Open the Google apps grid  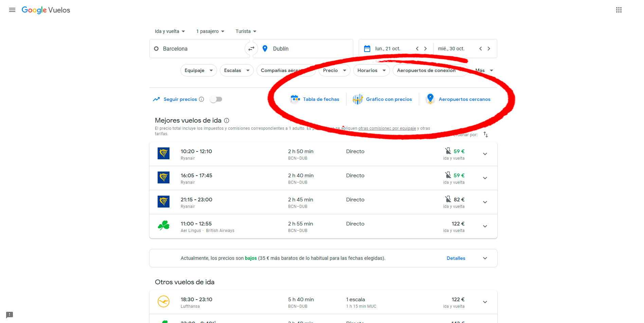[x=619, y=10]
